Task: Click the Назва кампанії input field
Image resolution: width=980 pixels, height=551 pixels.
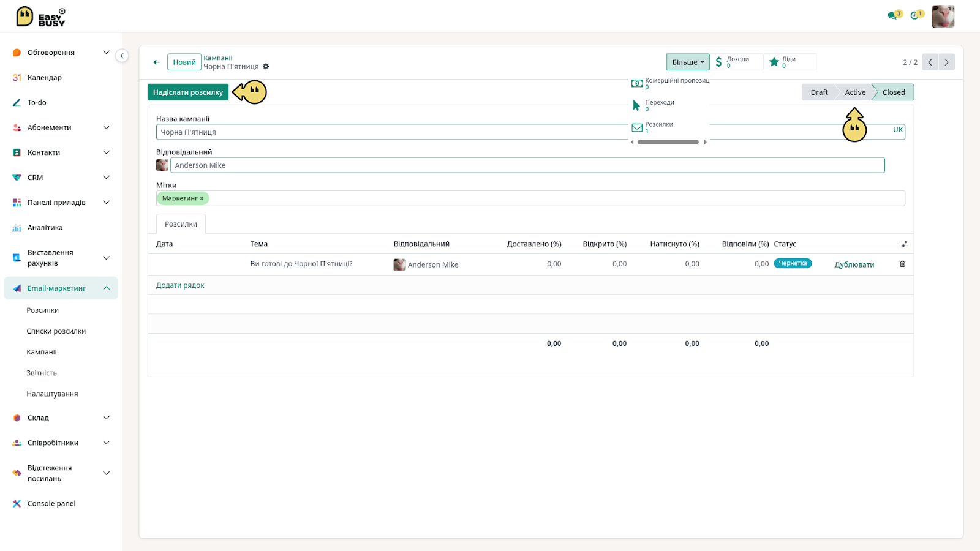Action: click(x=530, y=132)
